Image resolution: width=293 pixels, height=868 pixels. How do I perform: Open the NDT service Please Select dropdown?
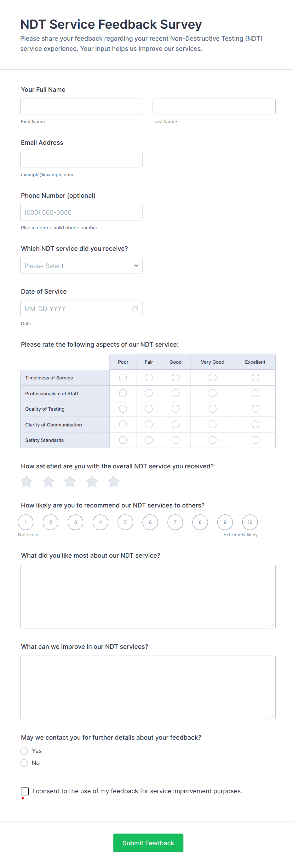coord(81,266)
